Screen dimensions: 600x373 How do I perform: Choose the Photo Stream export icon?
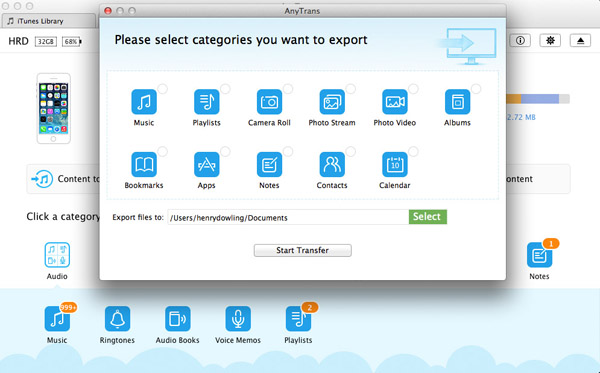tap(332, 102)
